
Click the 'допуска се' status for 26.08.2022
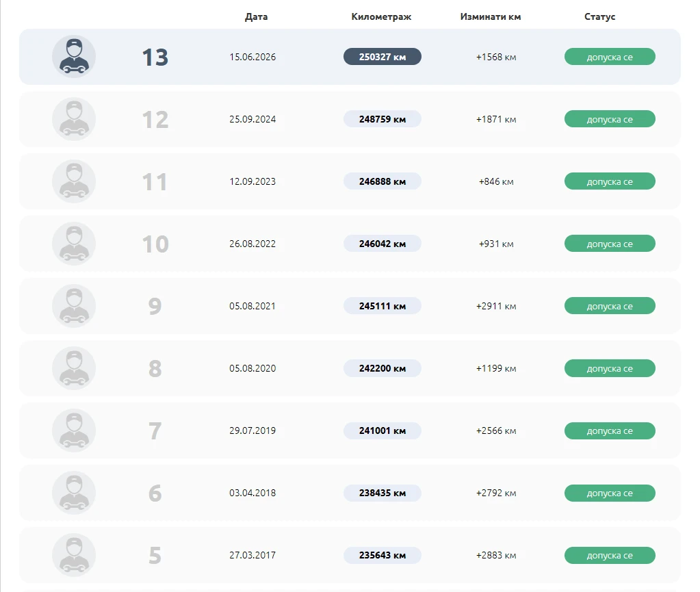point(610,244)
